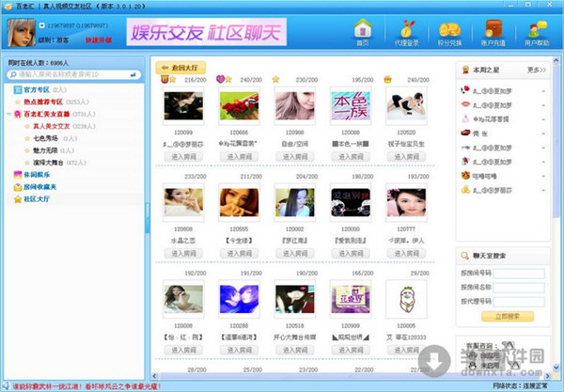Click 进入房间 under room 120520
The width and height of the screenshot is (564, 392).
(406, 157)
